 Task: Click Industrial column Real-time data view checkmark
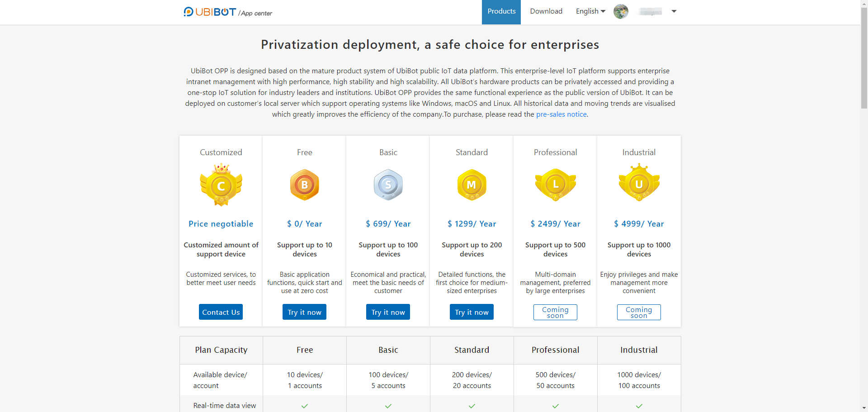coord(639,406)
